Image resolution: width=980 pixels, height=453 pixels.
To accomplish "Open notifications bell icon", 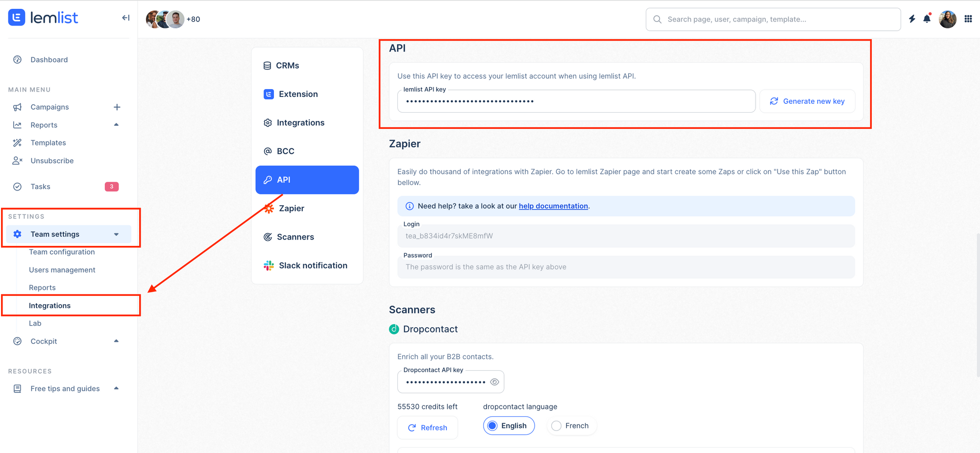I will tap(927, 19).
